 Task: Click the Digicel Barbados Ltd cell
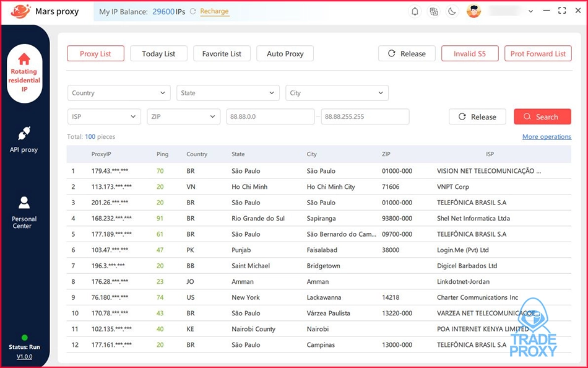pyautogui.click(x=467, y=266)
